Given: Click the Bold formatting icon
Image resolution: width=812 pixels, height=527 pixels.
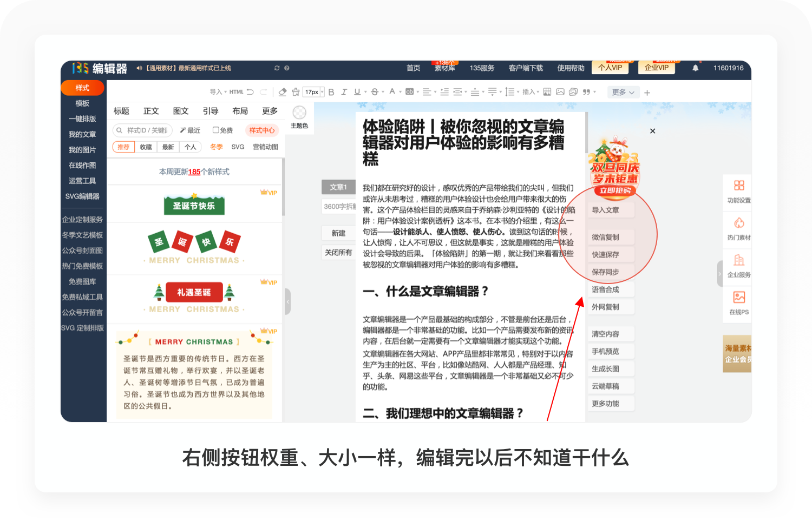Looking at the screenshot, I should tap(331, 92).
